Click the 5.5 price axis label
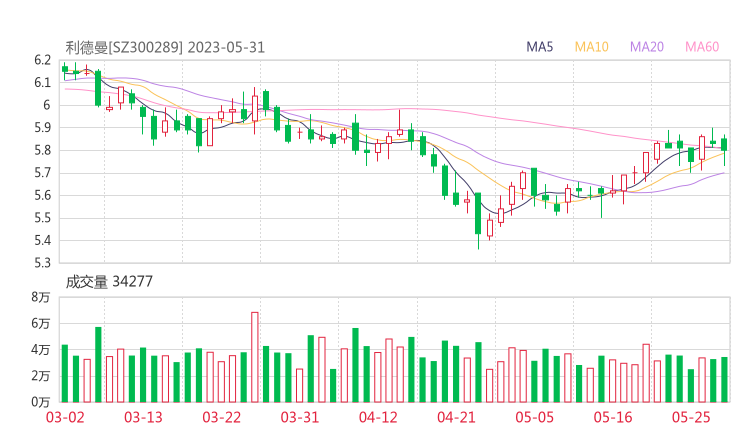 [42, 218]
